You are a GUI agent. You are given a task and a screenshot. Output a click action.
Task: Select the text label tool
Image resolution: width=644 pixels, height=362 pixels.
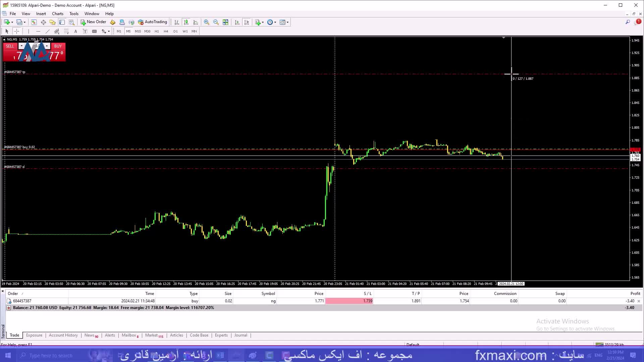tap(85, 31)
